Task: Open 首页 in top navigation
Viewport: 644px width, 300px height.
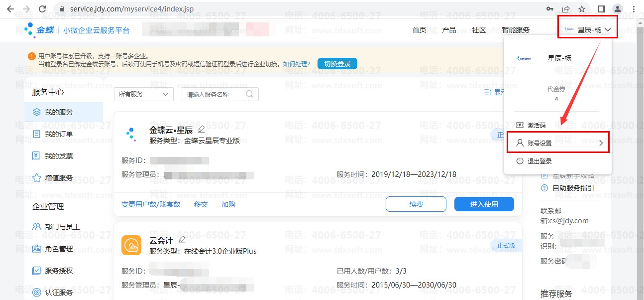Action: [x=420, y=30]
